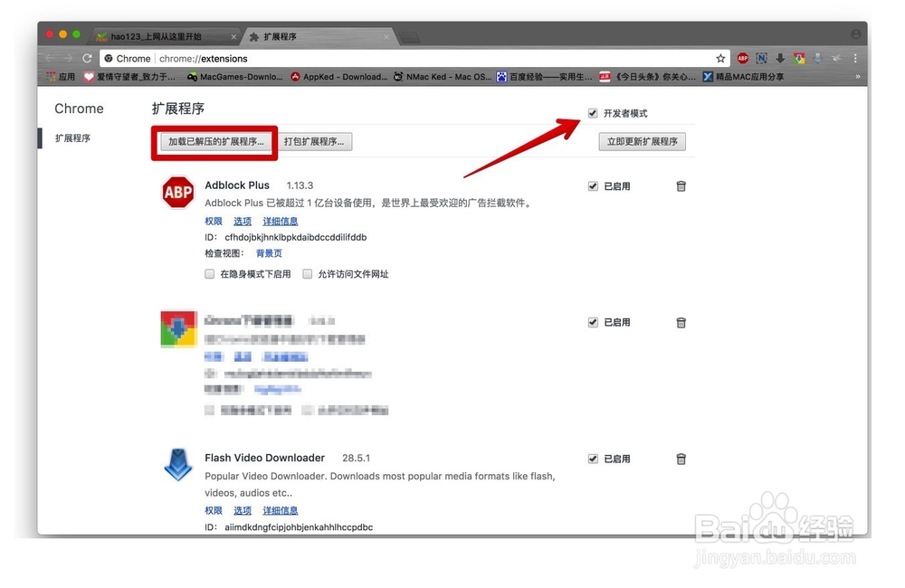Image resolution: width=905 pixels, height=588 pixels.
Task: Click the dark download arrow toolbar icon
Action: tap(780, 58)
